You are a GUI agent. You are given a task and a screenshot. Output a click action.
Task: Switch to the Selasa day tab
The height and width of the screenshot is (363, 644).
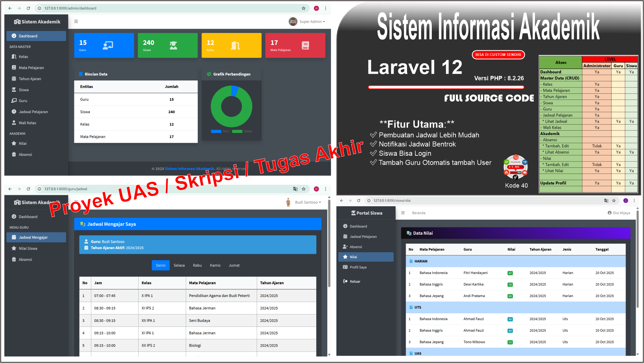click(x=179, y=265)
